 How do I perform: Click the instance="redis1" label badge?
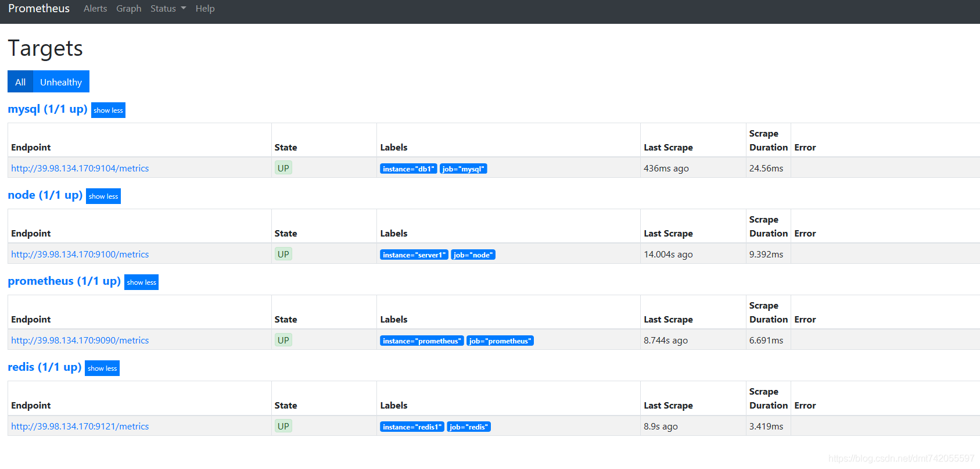(412, 427)
